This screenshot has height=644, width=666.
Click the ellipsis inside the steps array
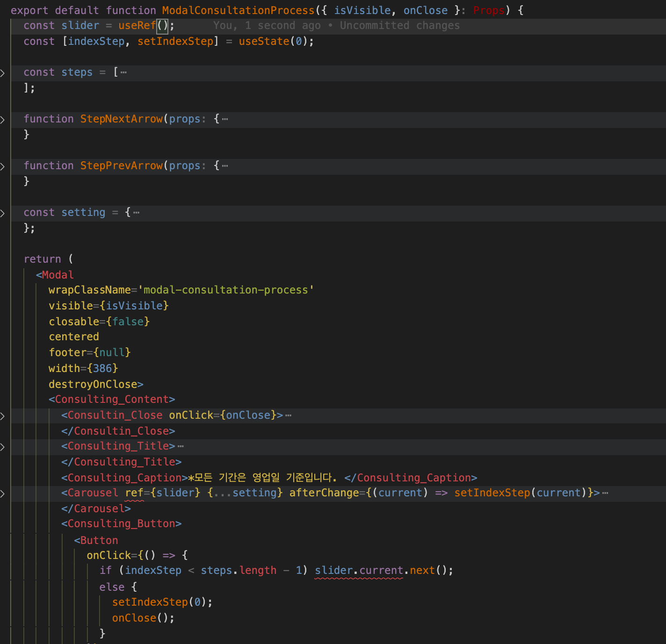123,72
